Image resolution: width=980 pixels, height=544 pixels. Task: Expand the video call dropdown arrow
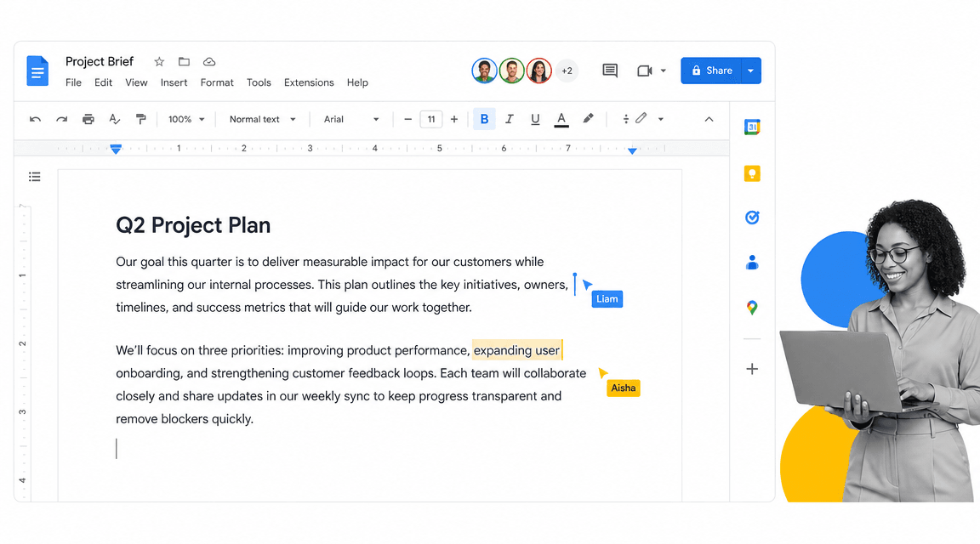664,71
